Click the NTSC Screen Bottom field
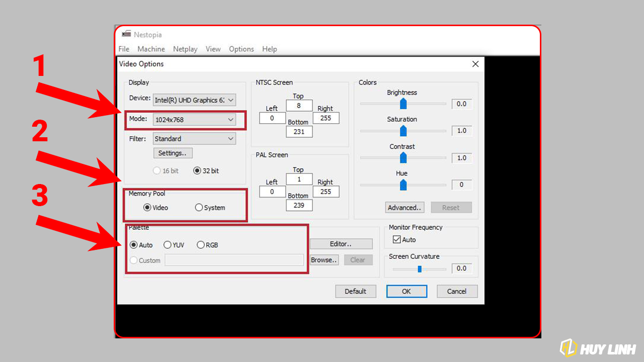 pyautogui.click(x=299, y=132)
